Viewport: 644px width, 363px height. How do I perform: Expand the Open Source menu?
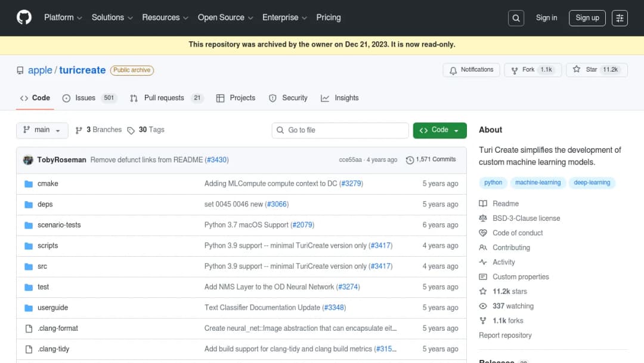pos(225,18)
